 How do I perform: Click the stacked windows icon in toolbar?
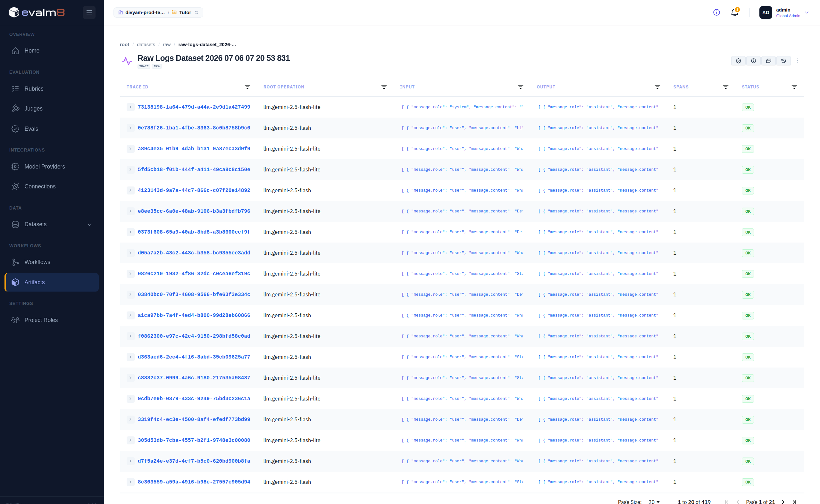[x=768, y=61]
